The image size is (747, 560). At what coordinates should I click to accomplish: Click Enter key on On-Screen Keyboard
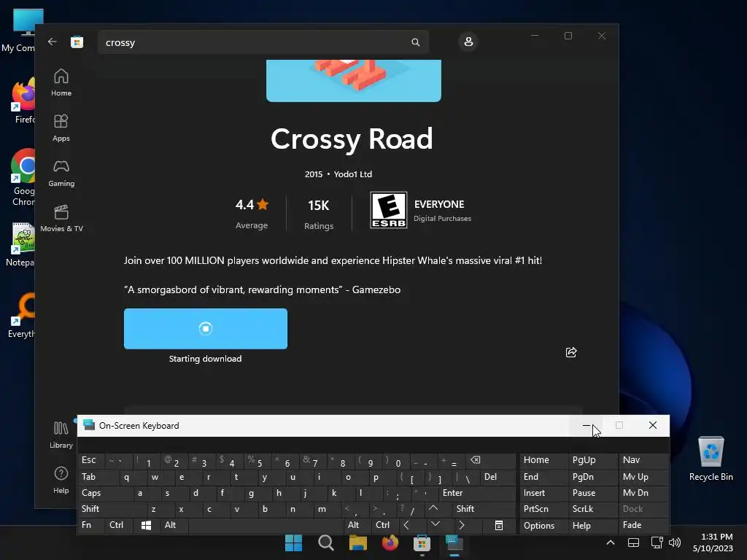coord(478,494)
